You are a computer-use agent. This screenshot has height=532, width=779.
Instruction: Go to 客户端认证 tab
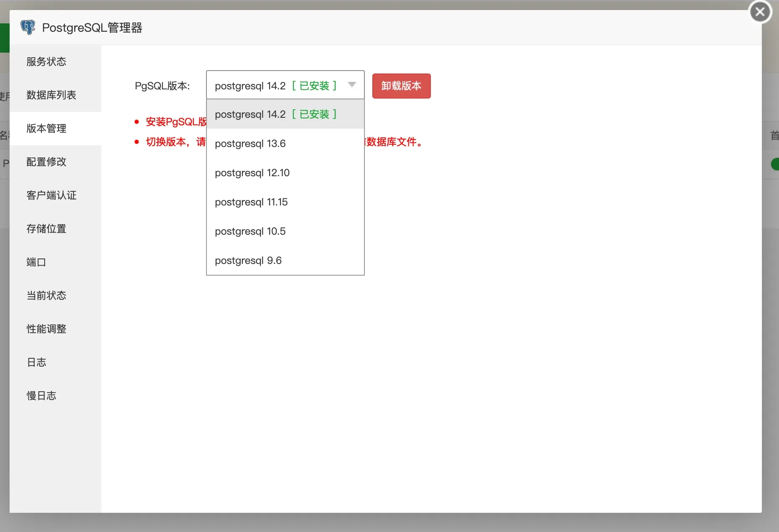click(x=55, y=195)
